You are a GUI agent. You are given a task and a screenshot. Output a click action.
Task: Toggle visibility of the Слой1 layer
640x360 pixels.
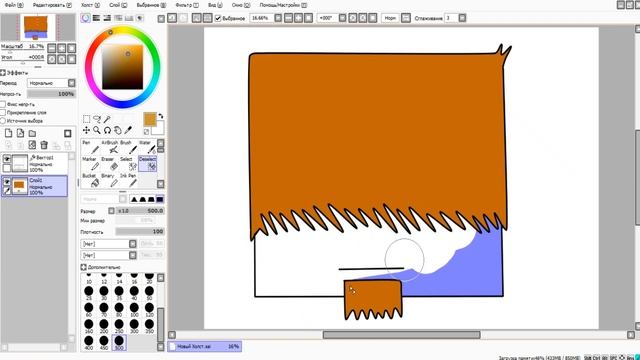(7, 182)
